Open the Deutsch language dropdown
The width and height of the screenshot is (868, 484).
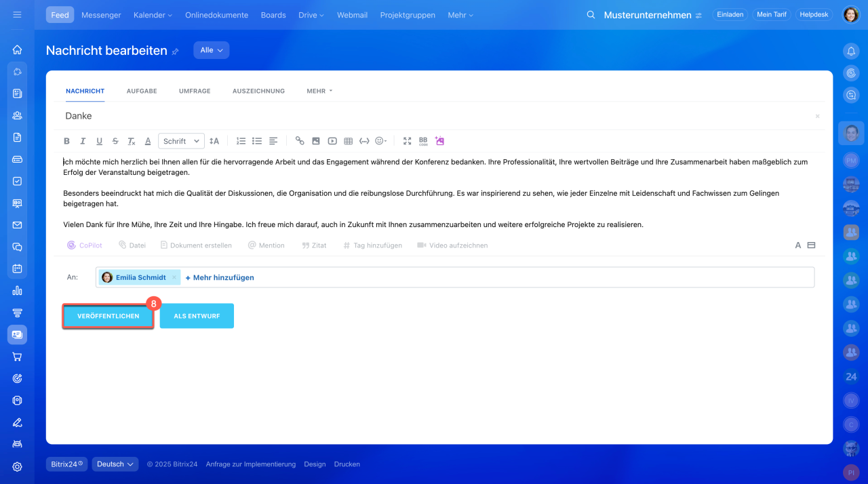point(115,464)
